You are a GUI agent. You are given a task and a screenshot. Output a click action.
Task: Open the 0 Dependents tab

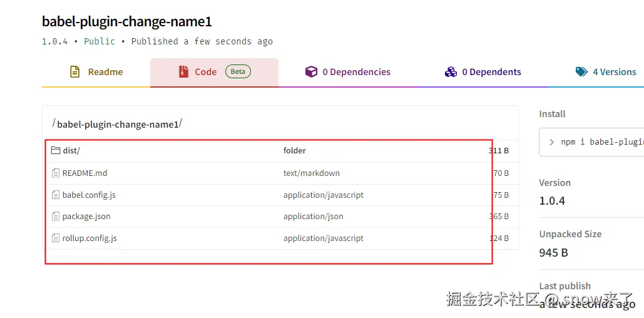tap(483, 73)
